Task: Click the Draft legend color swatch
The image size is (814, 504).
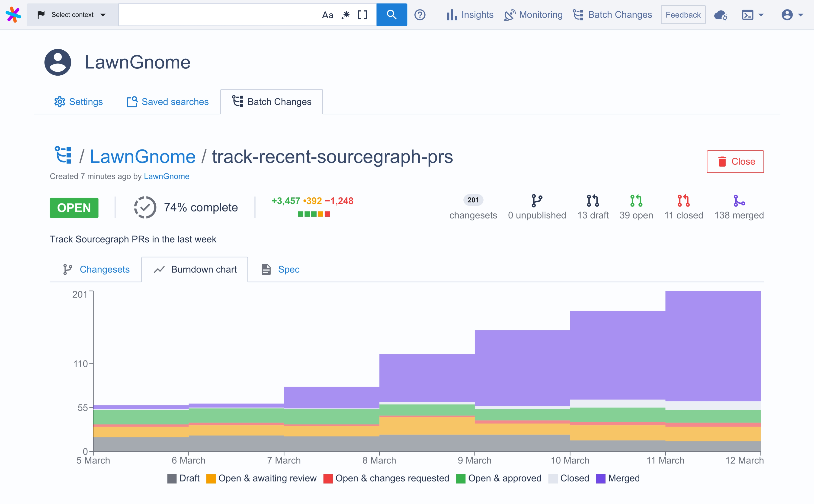Action: [172, 479]
